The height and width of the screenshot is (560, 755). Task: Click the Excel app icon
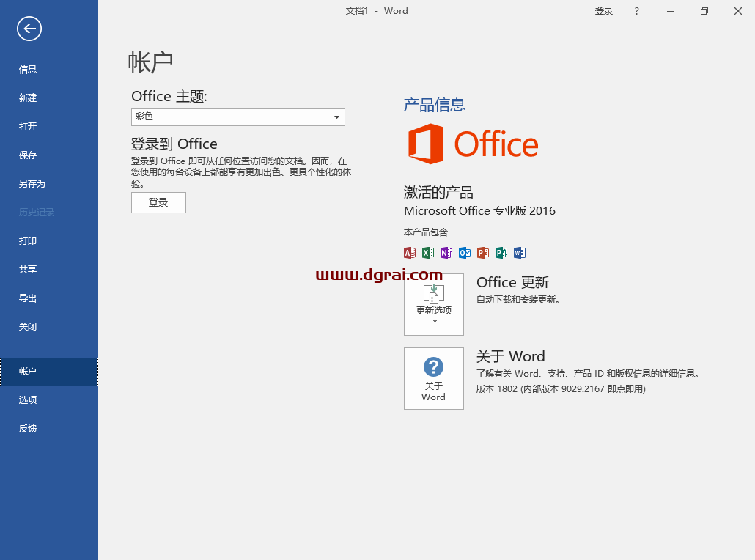pyautogui.click(x=428, y=253)
